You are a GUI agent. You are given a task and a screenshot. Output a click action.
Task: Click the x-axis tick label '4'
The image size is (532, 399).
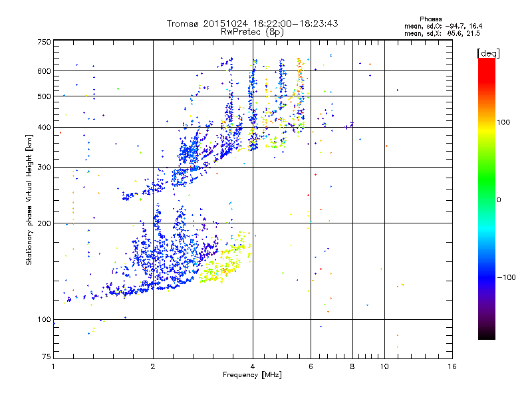253,366
